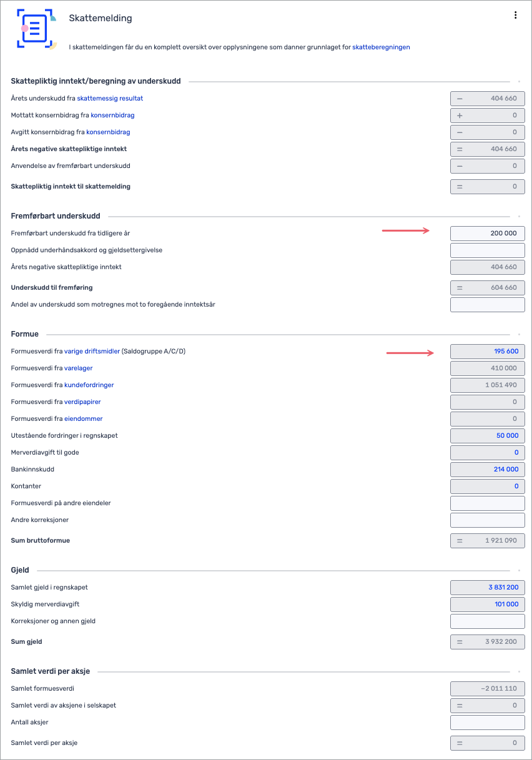Open the eiendommer link
Image resolution: width=532 pixels, height=760 pixels.
[84, 419]
